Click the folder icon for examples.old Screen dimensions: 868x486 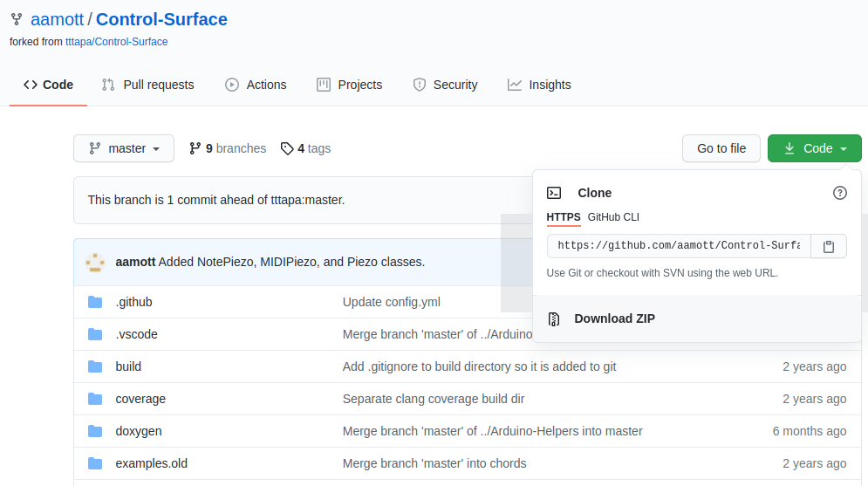click(95, 463)
